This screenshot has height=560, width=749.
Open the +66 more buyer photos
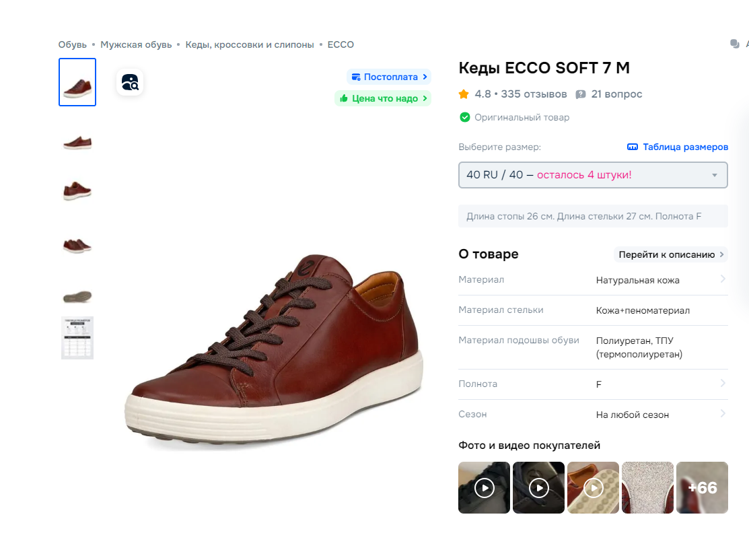[x=702, y=487]
